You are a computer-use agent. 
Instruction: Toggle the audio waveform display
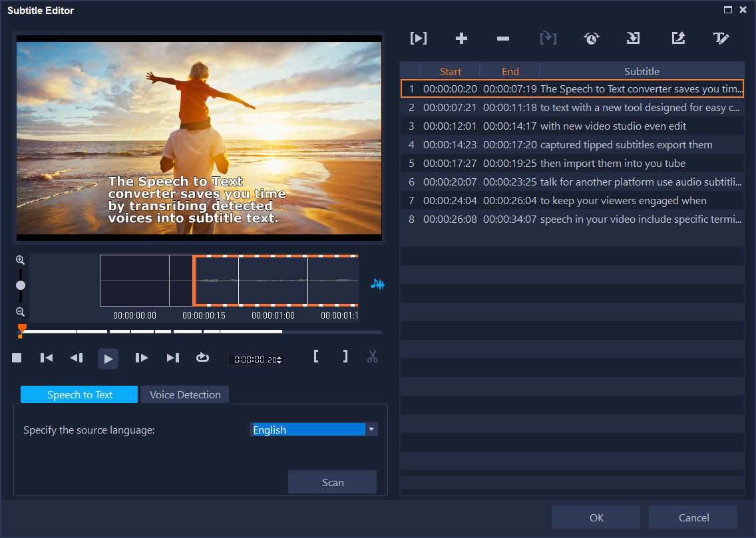(378, 284)
